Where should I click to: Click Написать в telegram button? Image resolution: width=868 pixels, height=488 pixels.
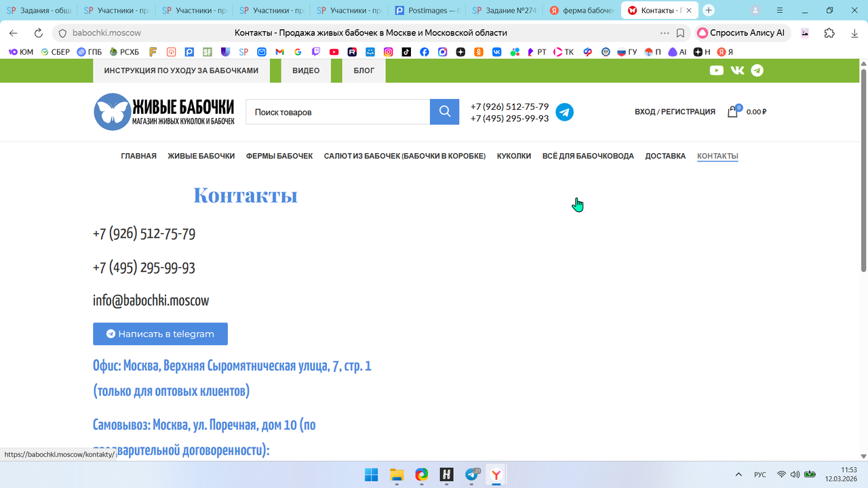click(x=160, y=333)
